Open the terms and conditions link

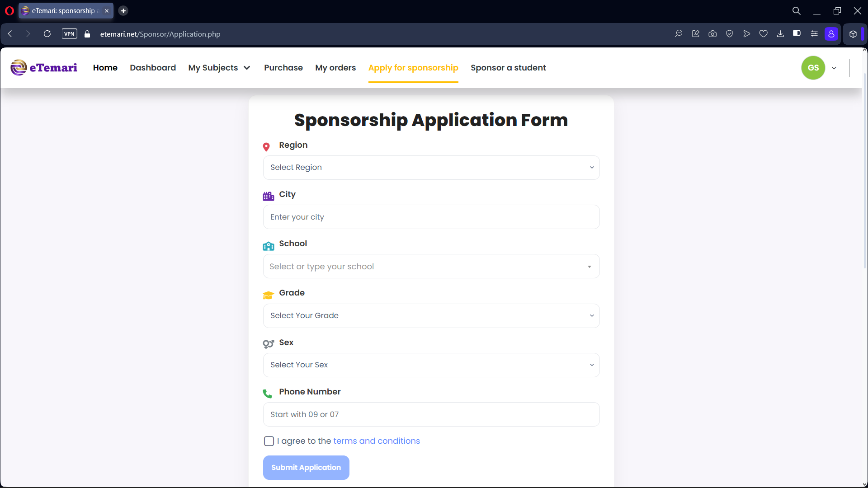(377, 441)
